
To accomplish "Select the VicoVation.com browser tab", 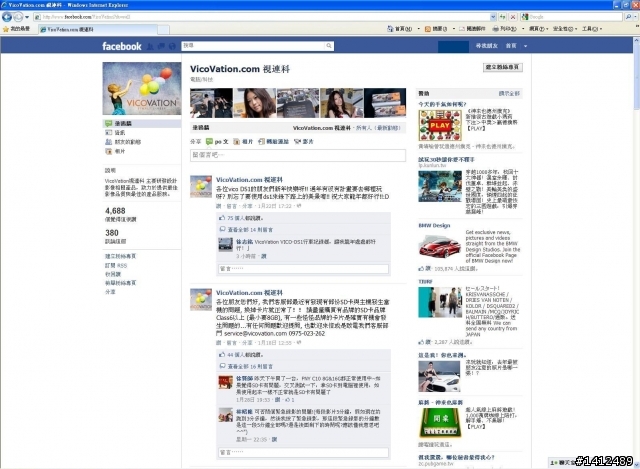I will (98, 29).
